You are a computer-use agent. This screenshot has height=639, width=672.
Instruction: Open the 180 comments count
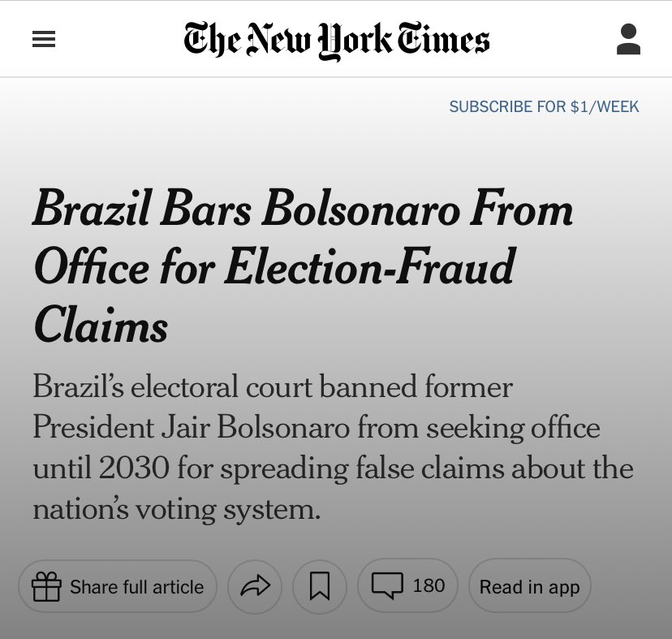pos(429,585)
